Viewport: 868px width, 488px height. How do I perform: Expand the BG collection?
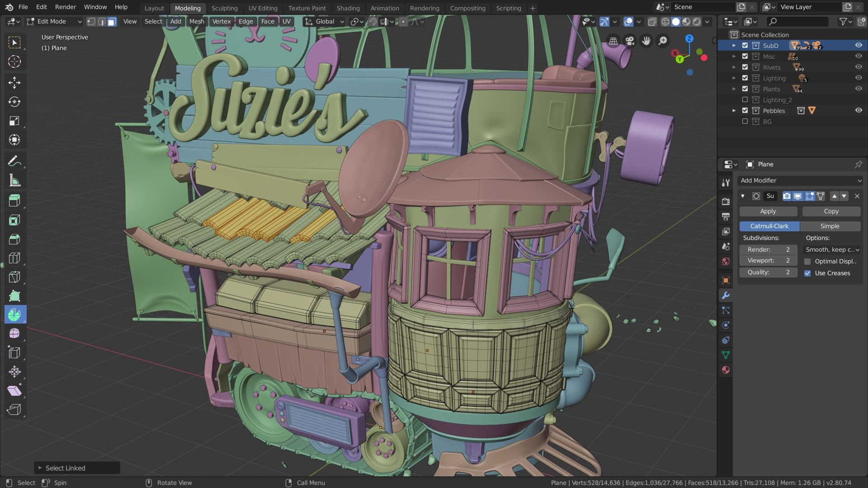(x=735, y=122)
